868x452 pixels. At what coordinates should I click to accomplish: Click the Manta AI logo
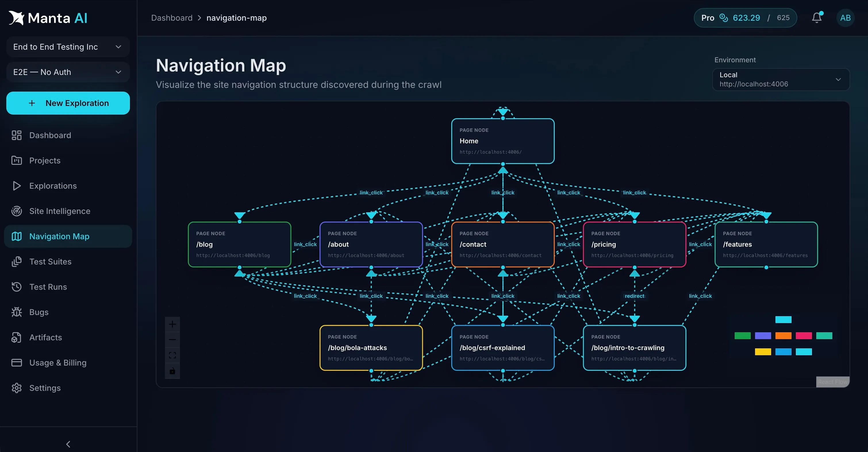click(48, 18)
